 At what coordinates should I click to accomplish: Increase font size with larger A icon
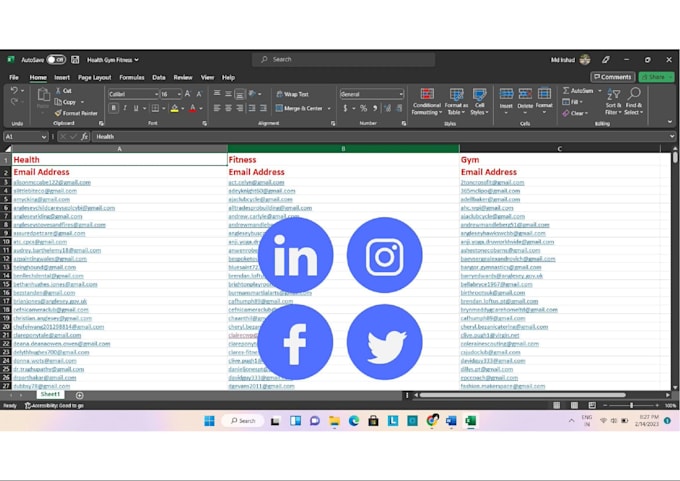(x=188, y=94)
